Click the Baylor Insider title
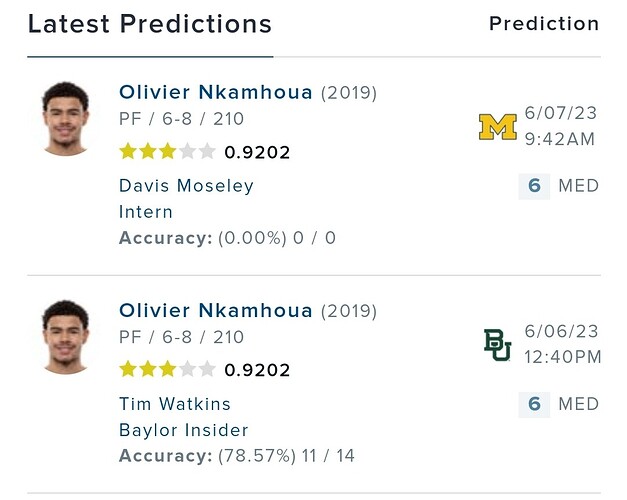Viewport: 627px width, 500px height. 183,430
